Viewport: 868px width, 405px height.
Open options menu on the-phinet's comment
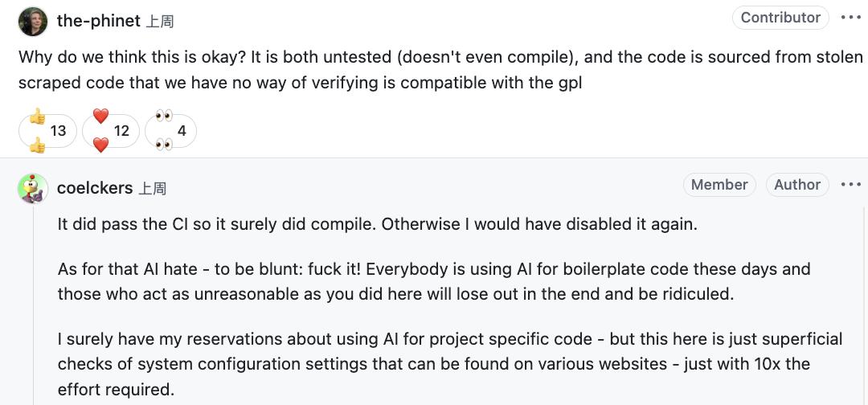click(850, 18)
